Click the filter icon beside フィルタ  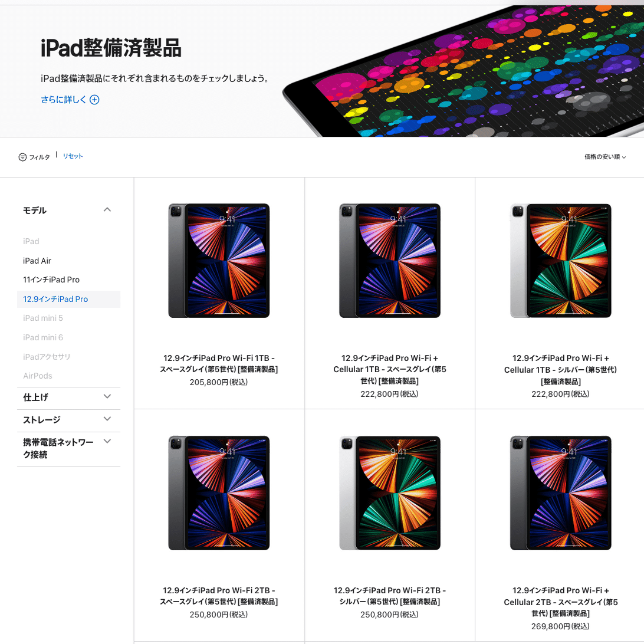coord(22,157)
